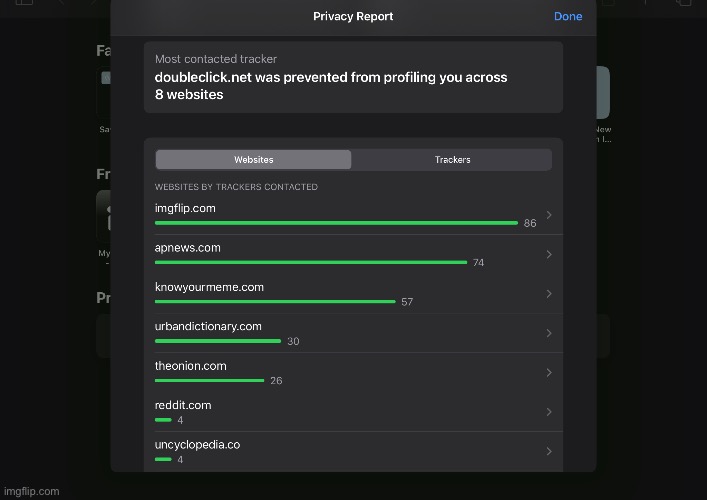The image size is (707, 500).
Task: Tap the uncyclopedia.co row chevron
Action: pyautogui.click(x=549, y=451)
